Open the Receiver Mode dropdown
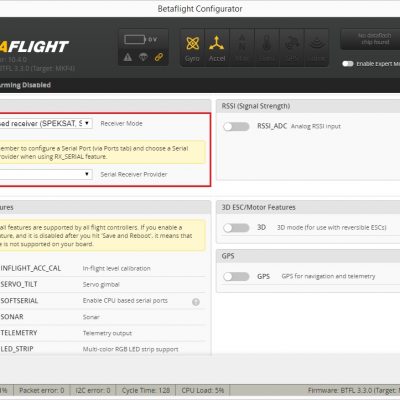 pos(46,123)
